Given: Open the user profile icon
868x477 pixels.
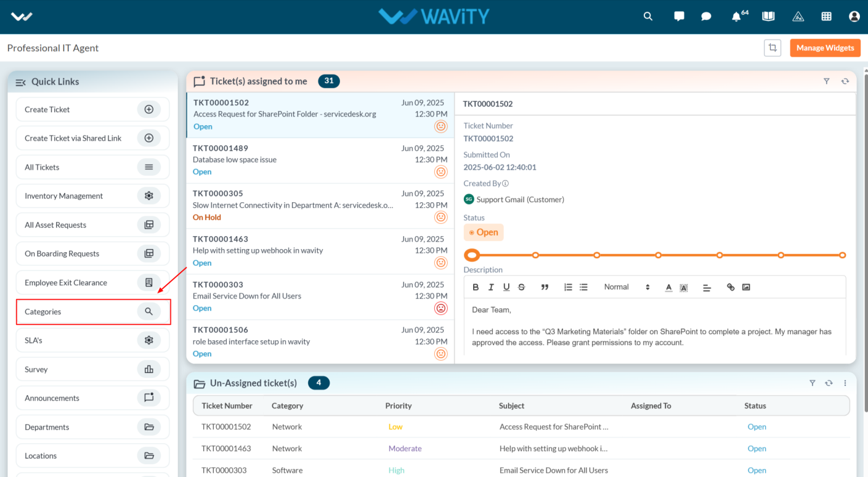Looking at the screenshot, I should click(x=854, y=17).
